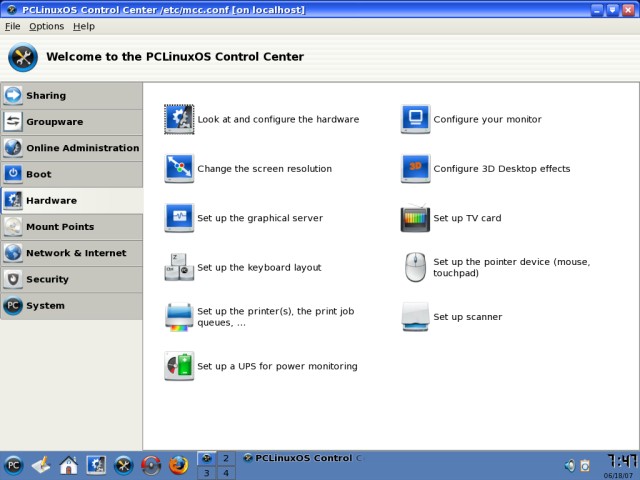
Task: Click the hardware gear icon in taskbar
Action: [x=96, y=465]
